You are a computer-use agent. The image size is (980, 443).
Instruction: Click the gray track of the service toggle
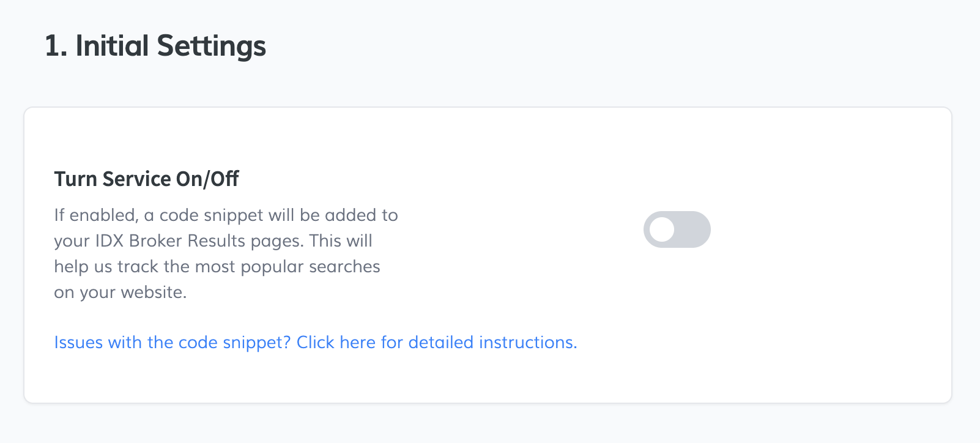692,229
